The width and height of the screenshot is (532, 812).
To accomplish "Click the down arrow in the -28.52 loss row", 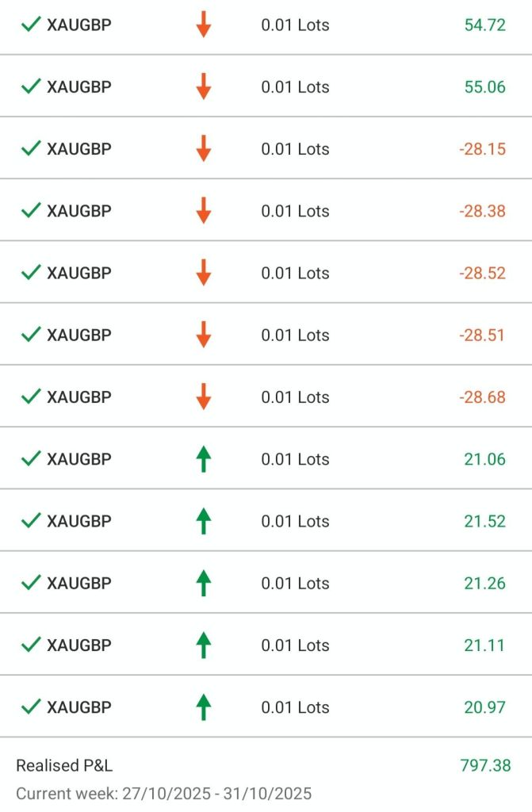I will 204,272.
